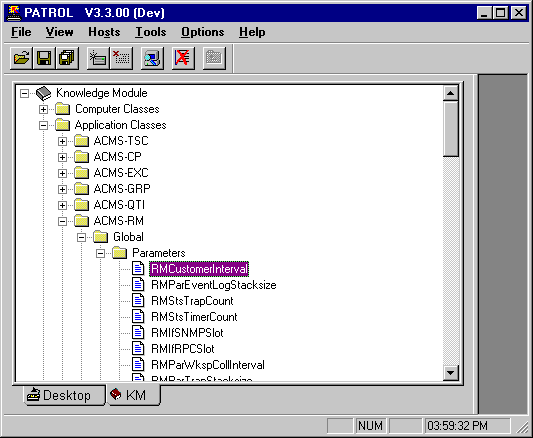Expand the ACMS-QTI tree node
The height and width of the screenshot is (438, 533).
(x=62, y=206)
